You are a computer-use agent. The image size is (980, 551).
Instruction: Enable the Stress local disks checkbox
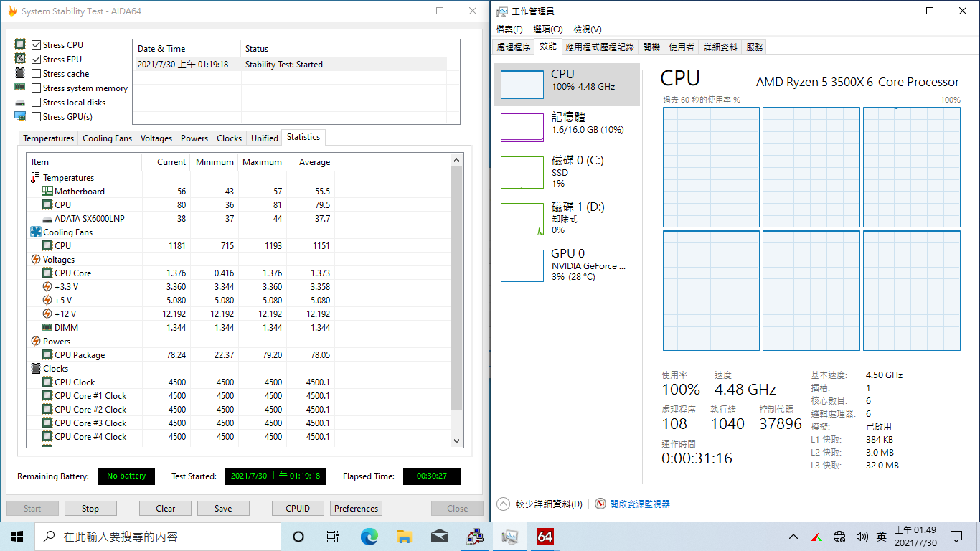(x=37, y=102)
